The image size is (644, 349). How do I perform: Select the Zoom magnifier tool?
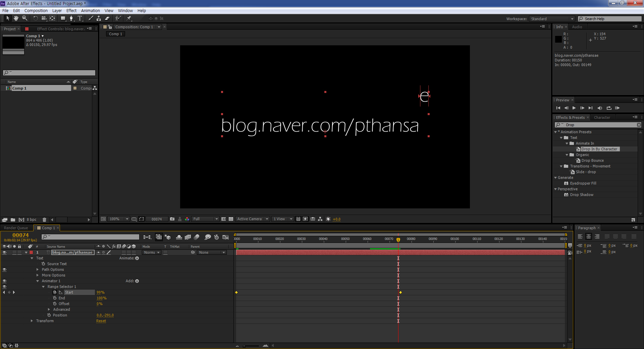24,18
